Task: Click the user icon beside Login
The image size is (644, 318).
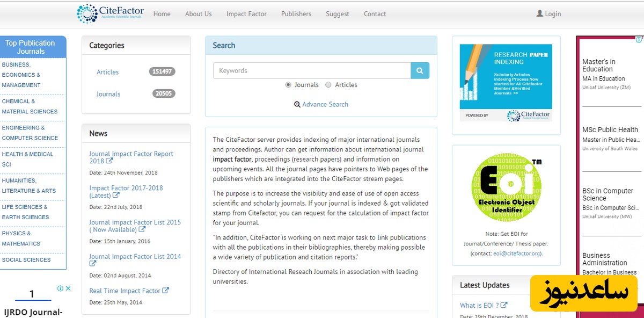Action: pos(540,13)
